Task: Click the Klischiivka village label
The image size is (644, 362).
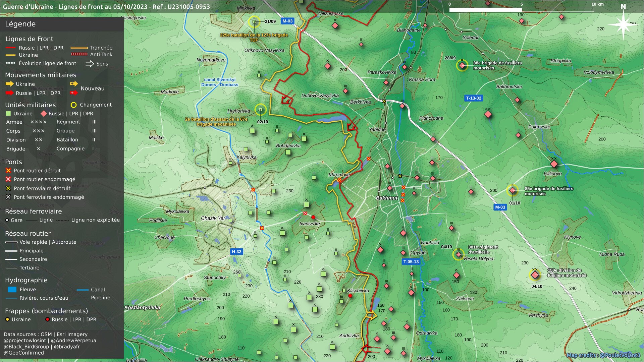Action: [358, 291]
